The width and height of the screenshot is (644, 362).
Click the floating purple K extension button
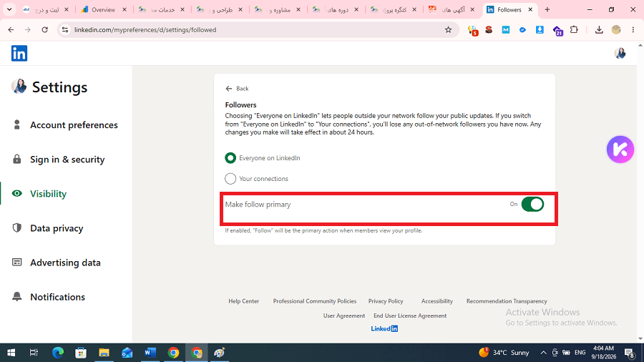620,150
